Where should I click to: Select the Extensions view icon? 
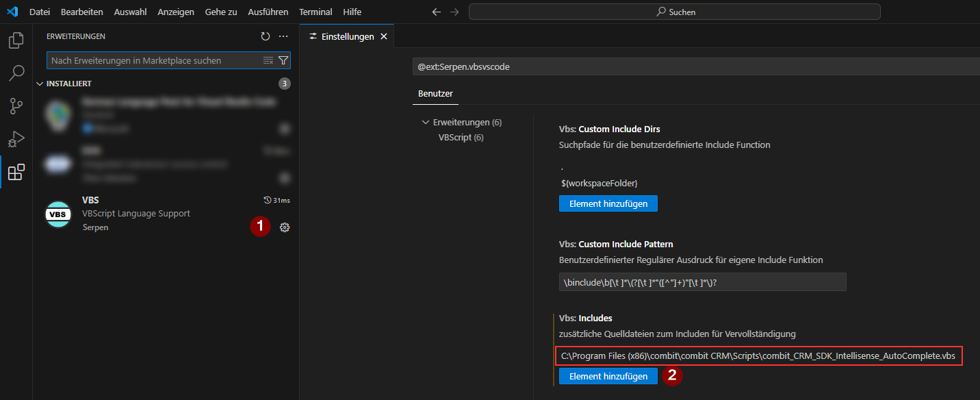tap(16, 172)
